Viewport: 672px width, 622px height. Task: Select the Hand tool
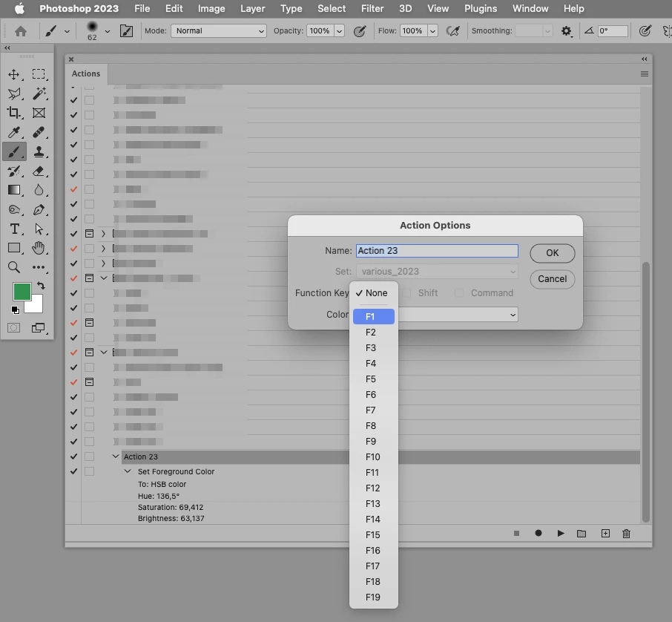point(39,248)
